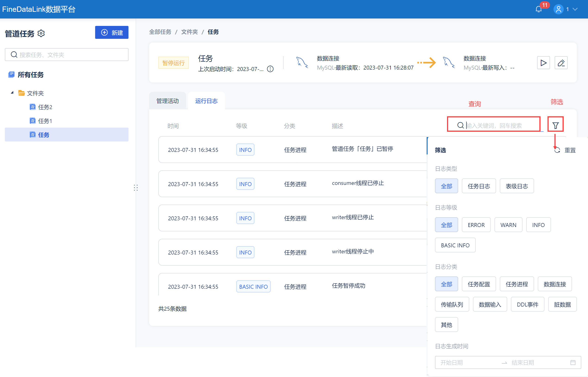Open settings gear beside 管道任务

41,33
